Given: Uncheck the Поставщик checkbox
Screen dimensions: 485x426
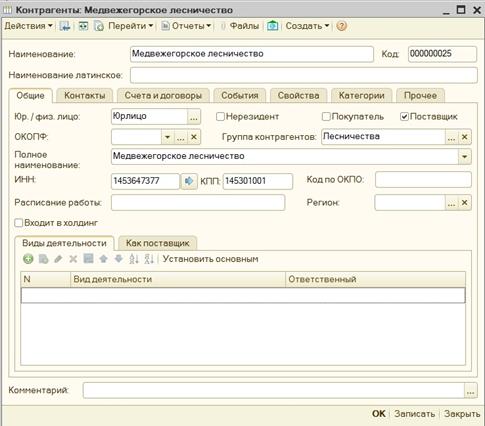Looking at the screenshot, I should (404, 116).
